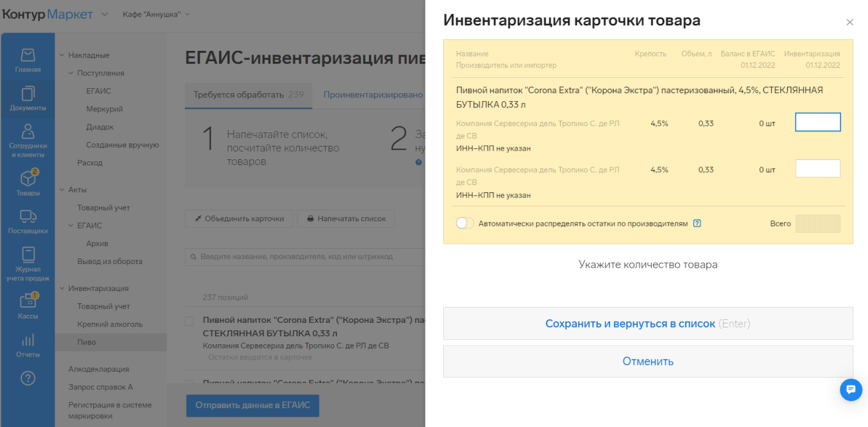Open ЕГАИС under Поступления

pos(99,91)
